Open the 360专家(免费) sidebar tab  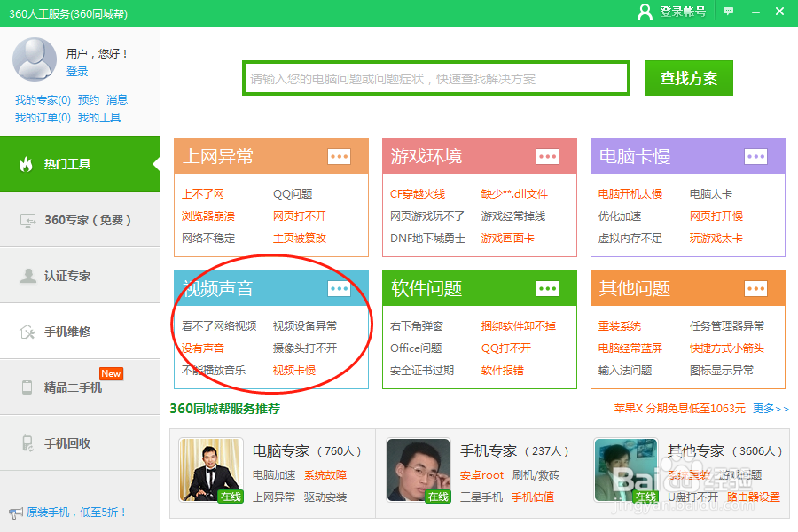(x=80, y=220)
